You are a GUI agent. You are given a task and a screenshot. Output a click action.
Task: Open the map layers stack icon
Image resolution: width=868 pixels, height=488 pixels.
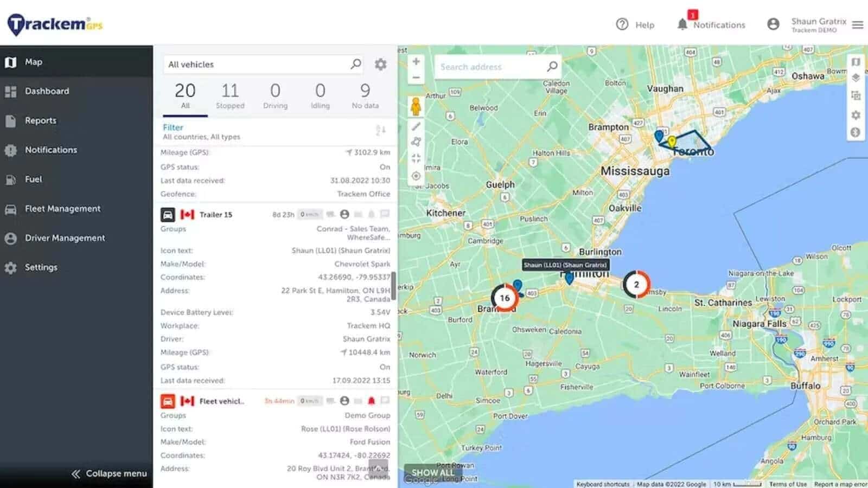click(x=856, y=78)
